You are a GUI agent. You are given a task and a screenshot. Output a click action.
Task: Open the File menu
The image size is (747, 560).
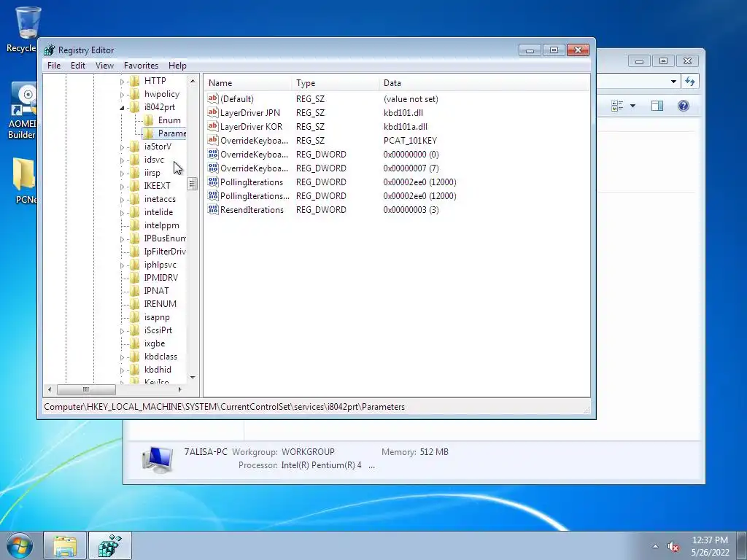pos(54,65)
